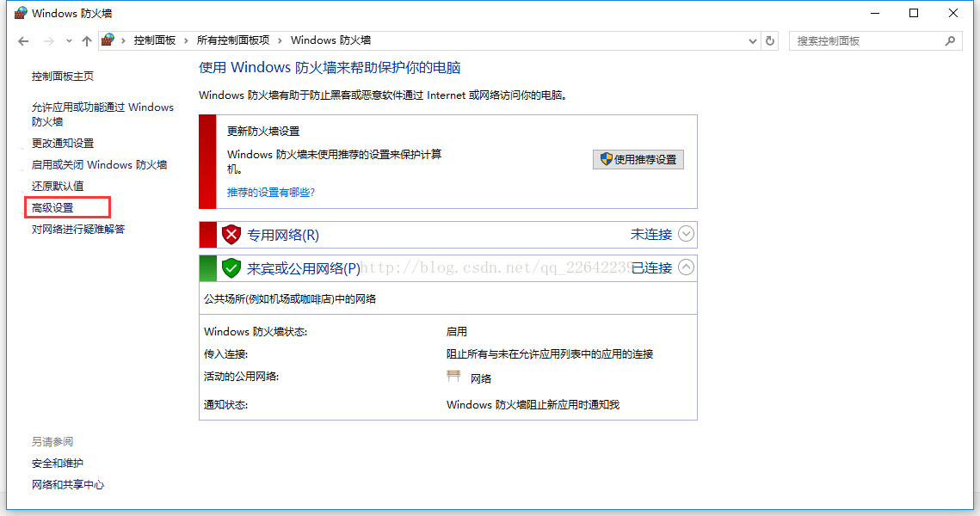The height and width of the screenshot is (516, 980).
Task: Open the address bar history dropdown
Action: click(752, 40)
